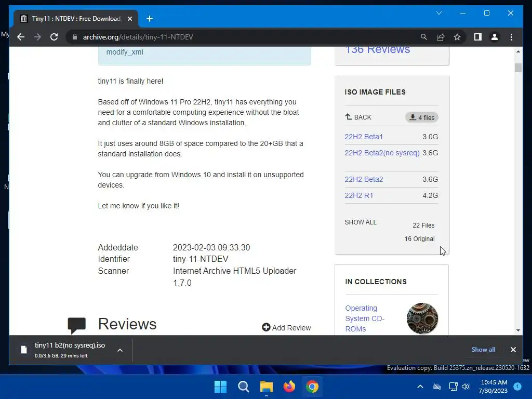Viewport: 532px width, 399px height.
Task: Click the page scrollbar down arrow
Action: coord(518,330)
